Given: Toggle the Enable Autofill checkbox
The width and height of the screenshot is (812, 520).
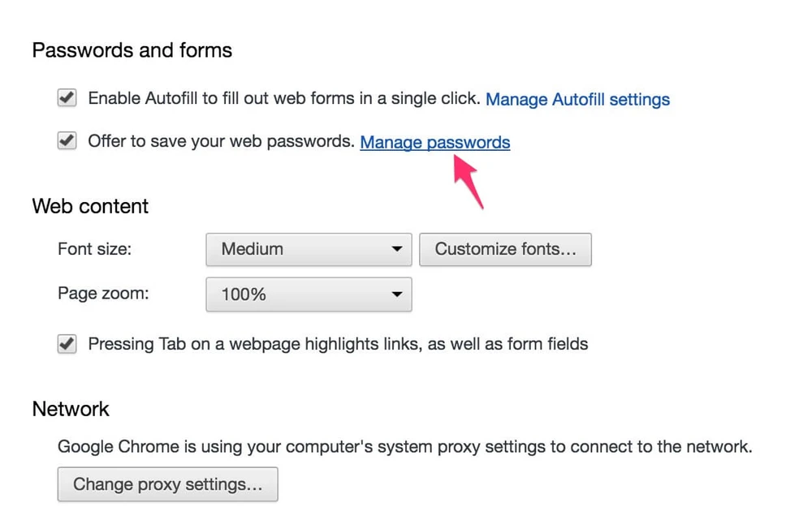Looking at the screenshot, I should [67, 99].
